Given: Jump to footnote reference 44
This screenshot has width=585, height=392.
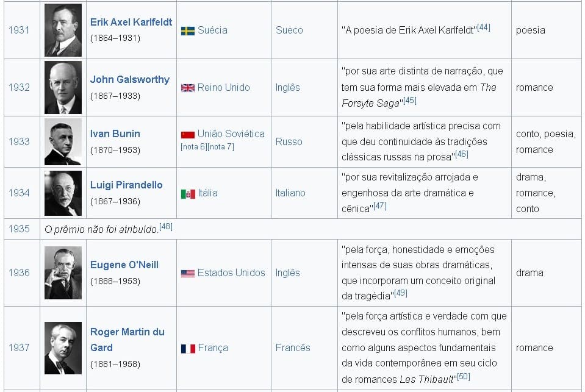Looking at the screenshot, I should [x=484, y=27].
